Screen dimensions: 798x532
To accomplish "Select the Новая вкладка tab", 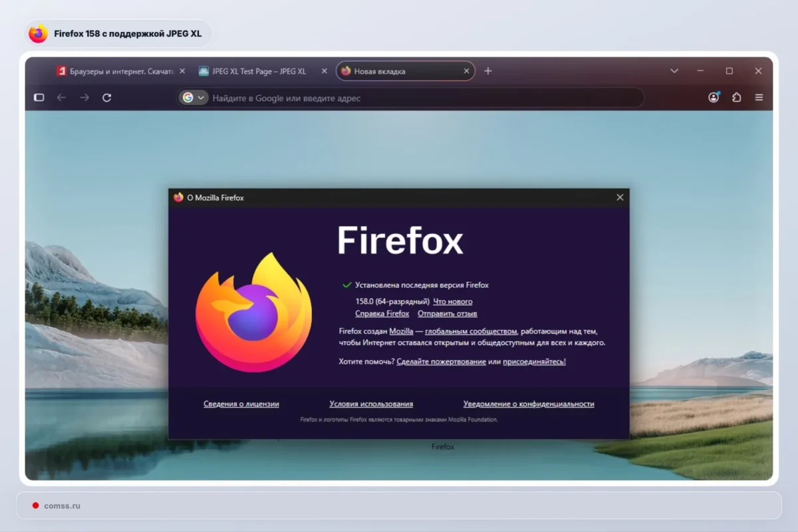I will click(406, 71).
